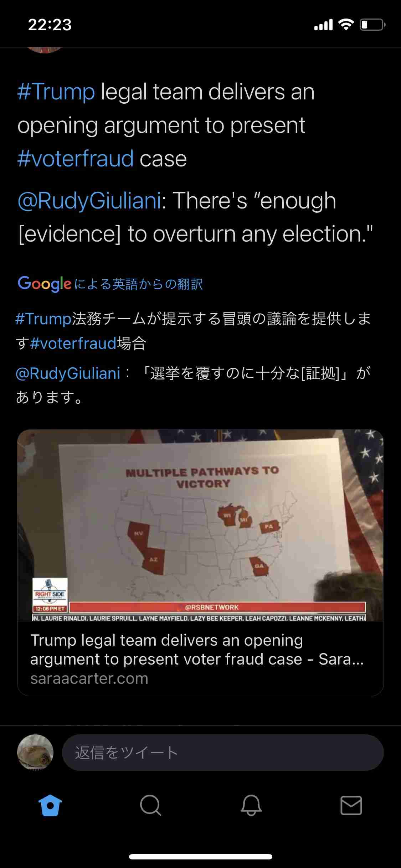Open @RudyGiuliani in the translated text
The image size is (401, 868).
[x=68, y=373]
